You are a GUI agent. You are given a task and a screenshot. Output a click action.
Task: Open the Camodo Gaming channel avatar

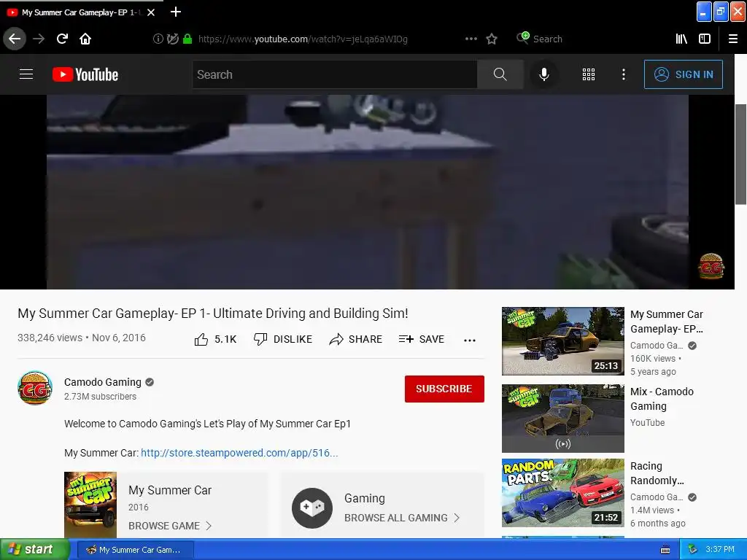click(x=35, y=388)
